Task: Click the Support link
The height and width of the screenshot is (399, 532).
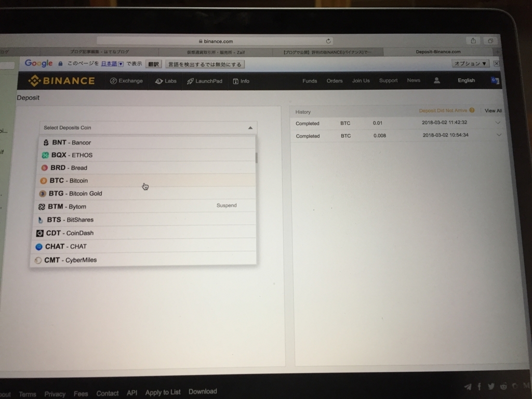Action: pyautogui.click(x=388, y=81)
